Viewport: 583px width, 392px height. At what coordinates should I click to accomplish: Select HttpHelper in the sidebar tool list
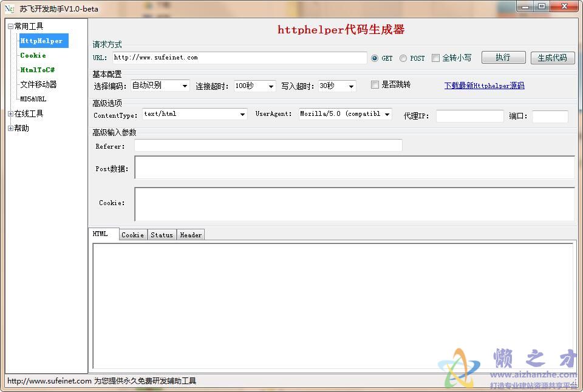[x=41, y=41]
